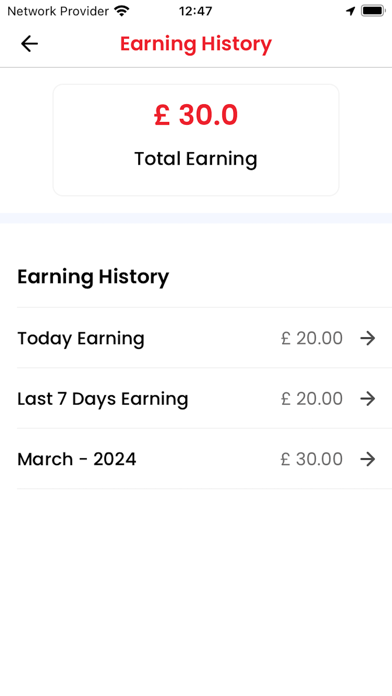Tap the back arrow icon
The image size is (392, 696).
[x=29, y=44]
